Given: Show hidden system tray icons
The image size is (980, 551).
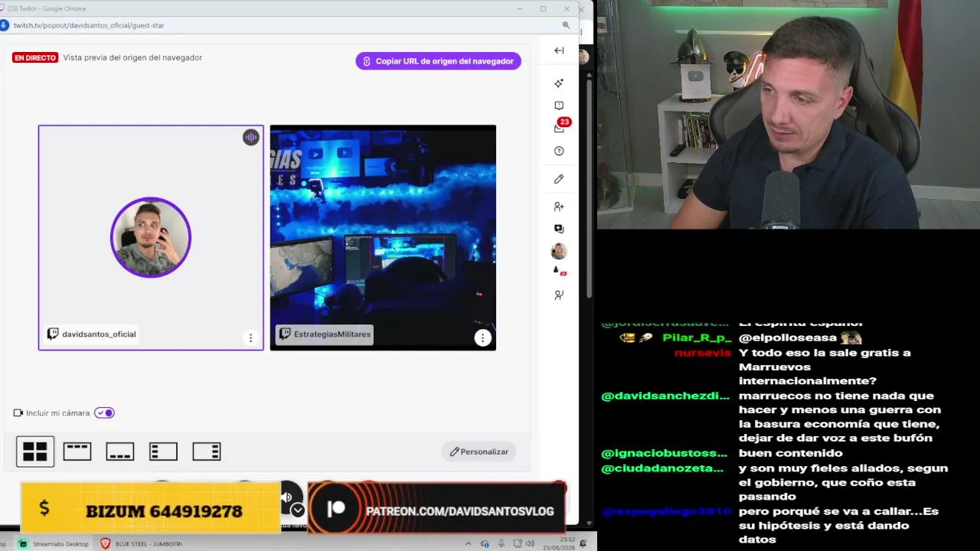Looking at the screenshot, I should point(469,543).
